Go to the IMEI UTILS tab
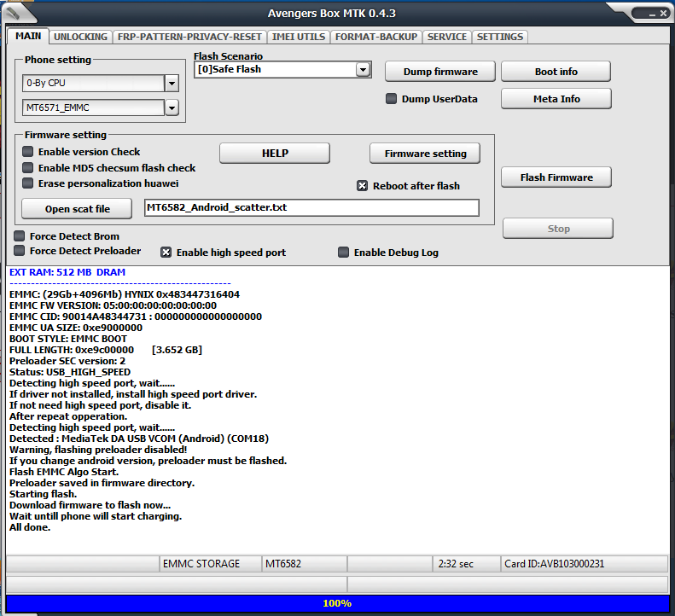The width and height of the screenshot is (675, 616). tap(299, 37)
